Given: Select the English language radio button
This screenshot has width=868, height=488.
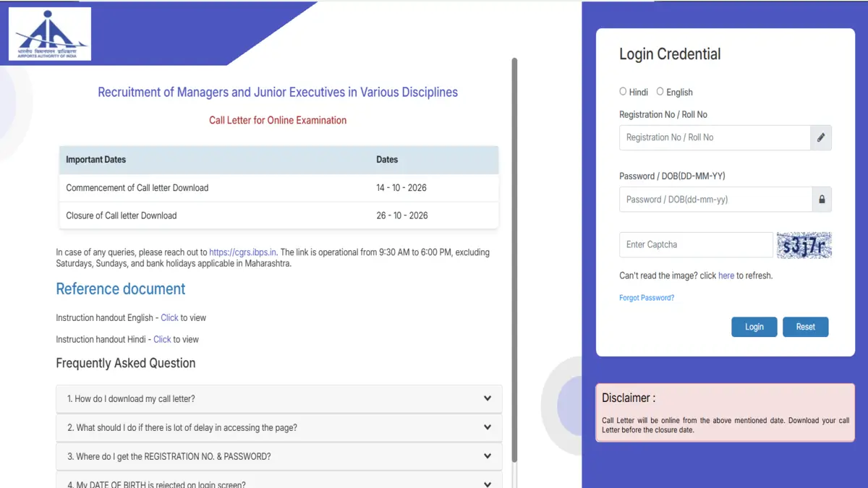Looking at the screenshot, I should (x=660, y=92).
